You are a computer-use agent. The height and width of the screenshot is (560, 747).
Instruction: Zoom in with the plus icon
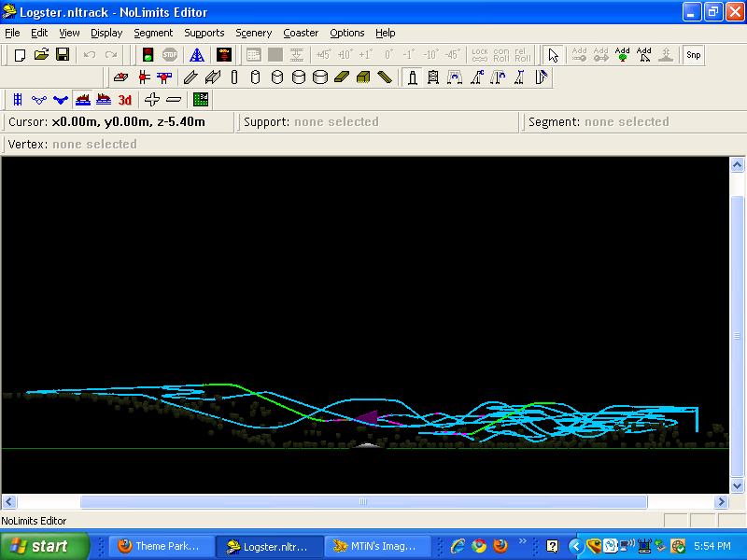[152, 100]
